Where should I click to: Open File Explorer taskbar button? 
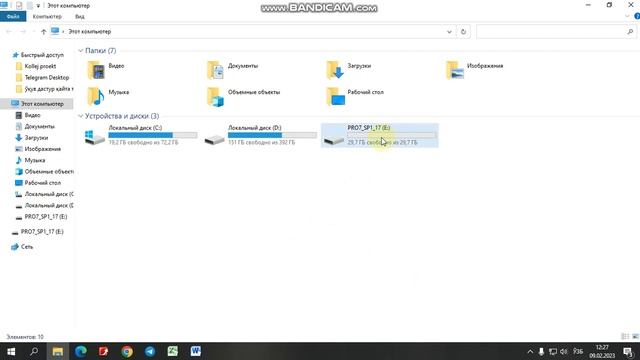click(x=58, y=351)
